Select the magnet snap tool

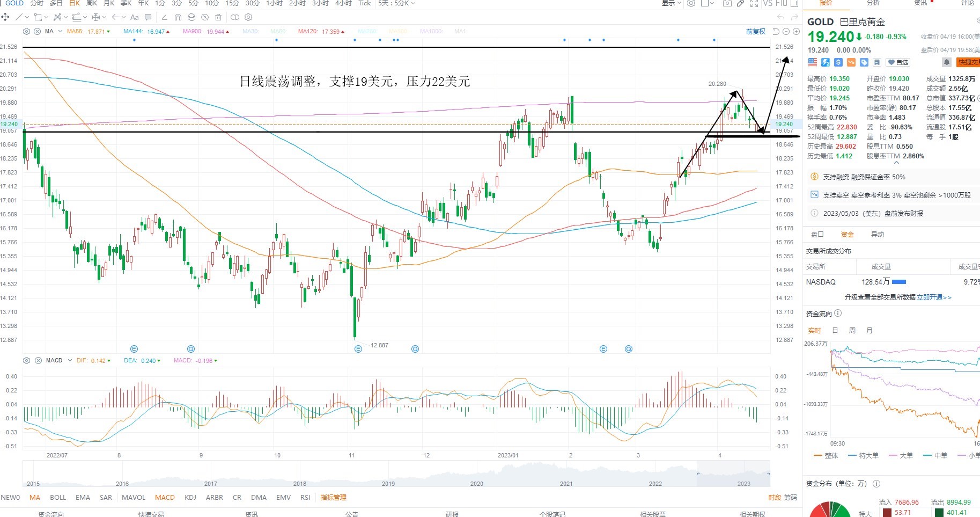coord(178,17)
